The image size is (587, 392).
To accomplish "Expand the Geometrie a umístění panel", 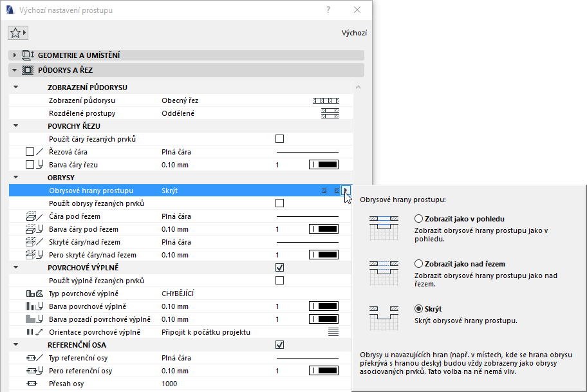I will [x=15, y=55].
